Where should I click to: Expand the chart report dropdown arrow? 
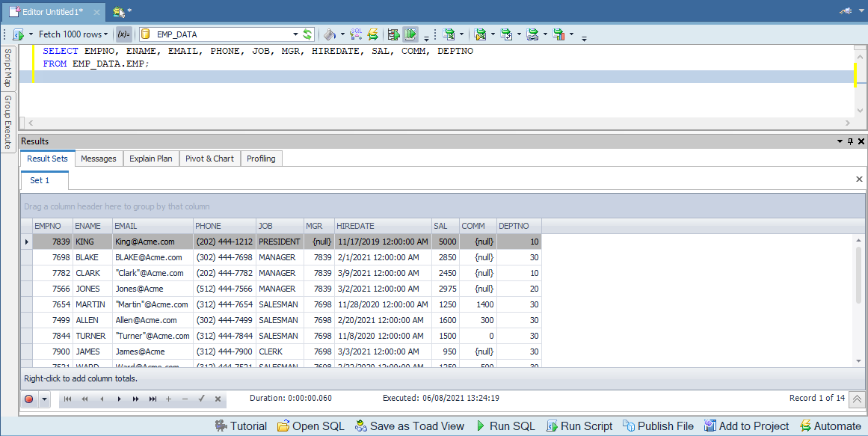point(571,34)
